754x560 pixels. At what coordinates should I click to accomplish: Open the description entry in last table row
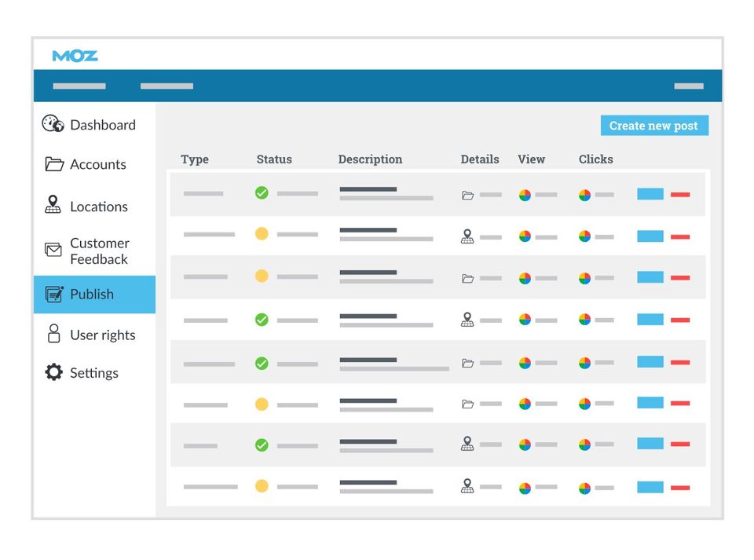click(x=386, y=486)
